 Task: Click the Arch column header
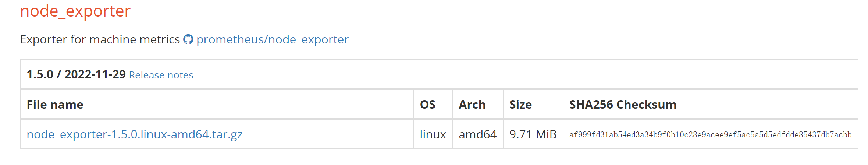click(x=472, y=105)
